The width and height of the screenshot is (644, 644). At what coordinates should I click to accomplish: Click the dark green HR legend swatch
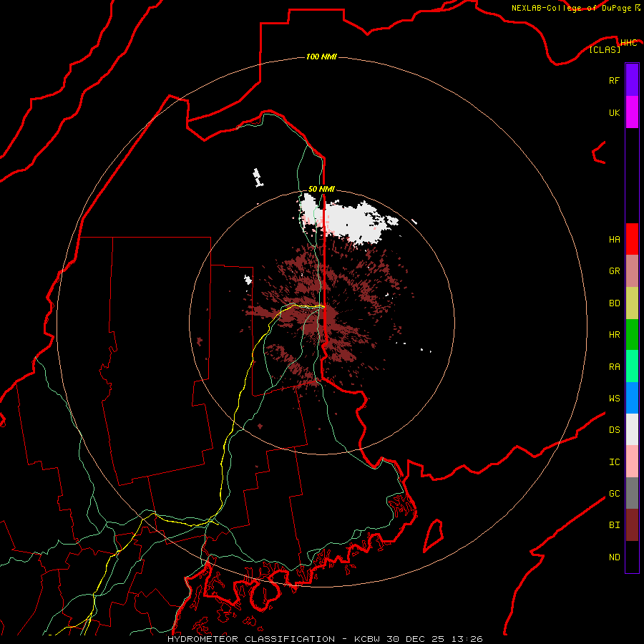tap(632, 335)
